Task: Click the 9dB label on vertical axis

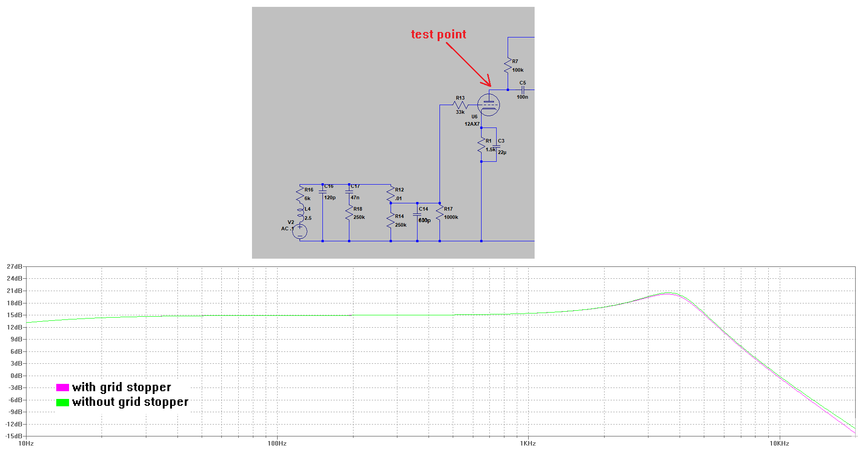Action: [x=16, y=339]
